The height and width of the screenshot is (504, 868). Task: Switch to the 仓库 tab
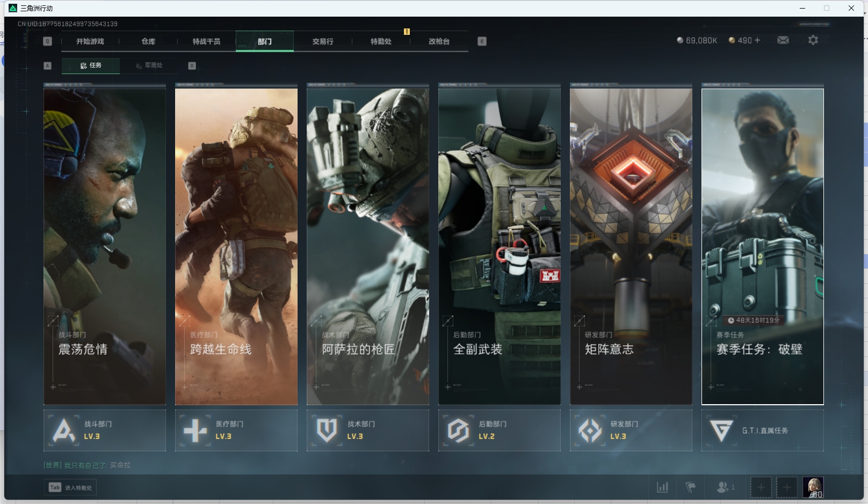pyautogui.click(x=148, y=41)
